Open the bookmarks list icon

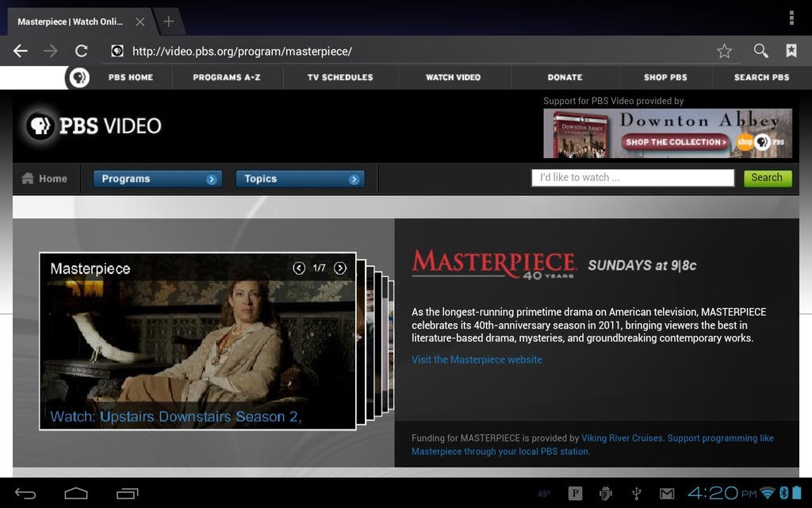point(791,51)
